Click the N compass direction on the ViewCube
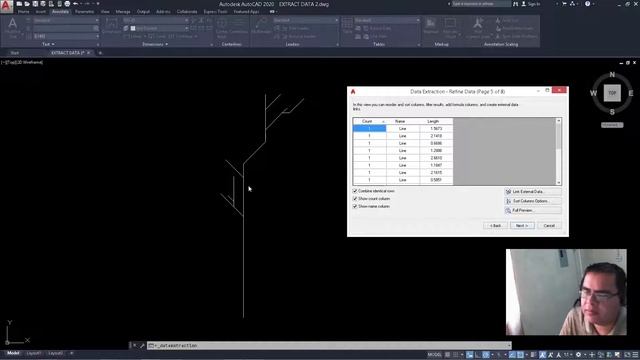Image resolution: width=640 pixels, height=360 pixels. coord(612,74)
